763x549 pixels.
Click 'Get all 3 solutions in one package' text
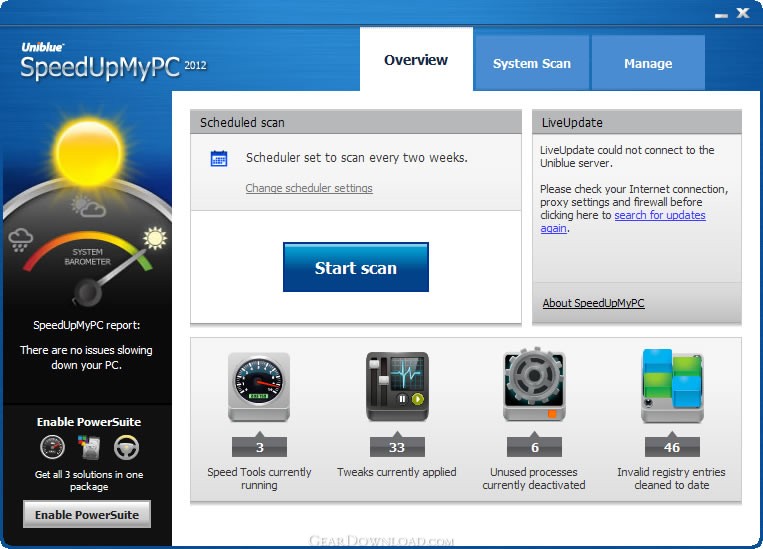pos(89,480)
